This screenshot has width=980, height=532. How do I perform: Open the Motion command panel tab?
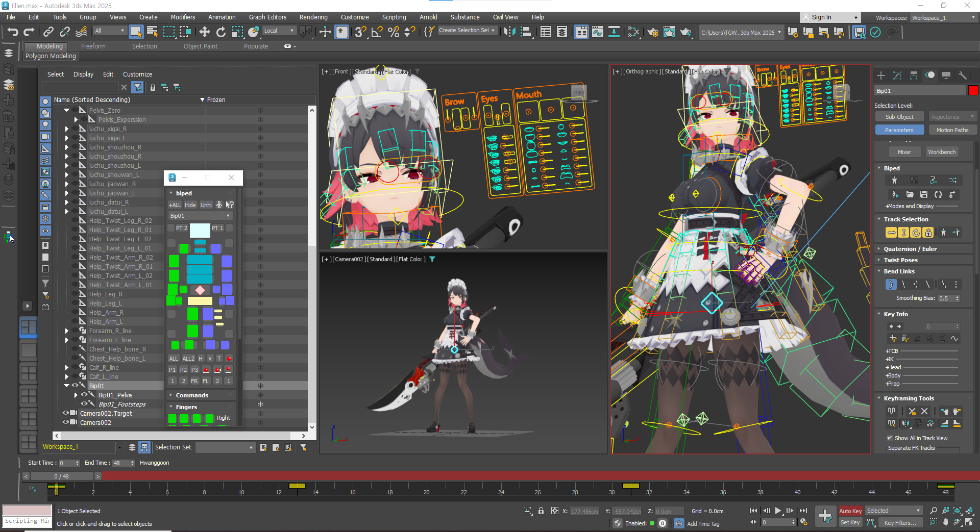point(930,75)
